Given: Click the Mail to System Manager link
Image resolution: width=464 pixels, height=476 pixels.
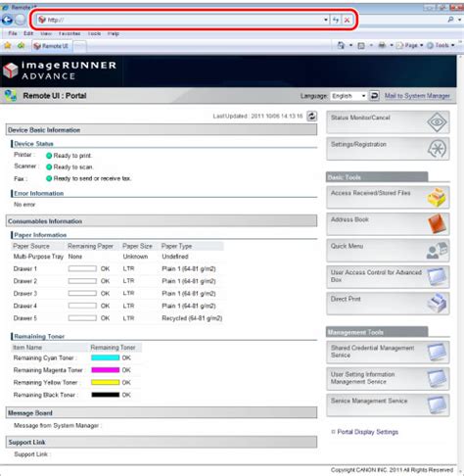Looking at the screenshot, I should 417,96.
